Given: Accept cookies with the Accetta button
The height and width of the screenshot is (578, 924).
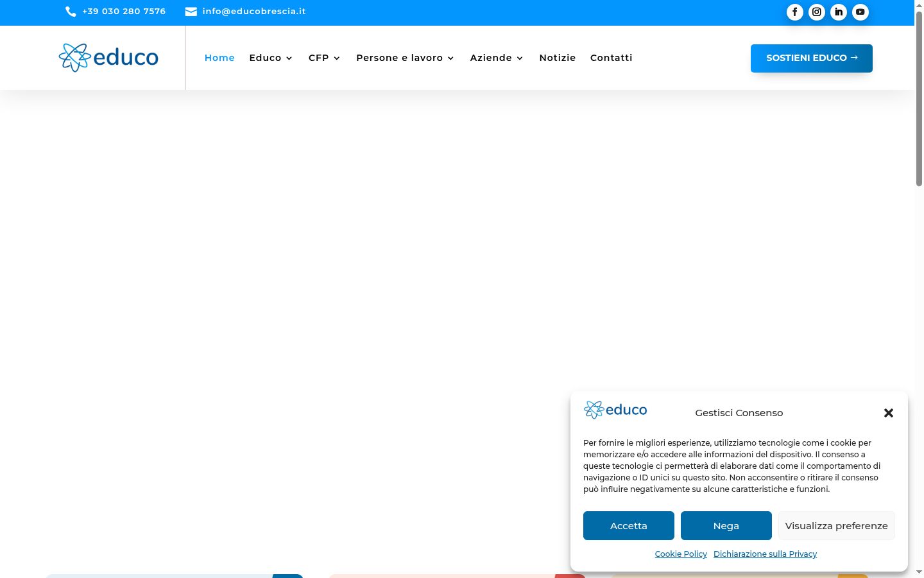Looking at the screenshot, I should pos(629,526).
